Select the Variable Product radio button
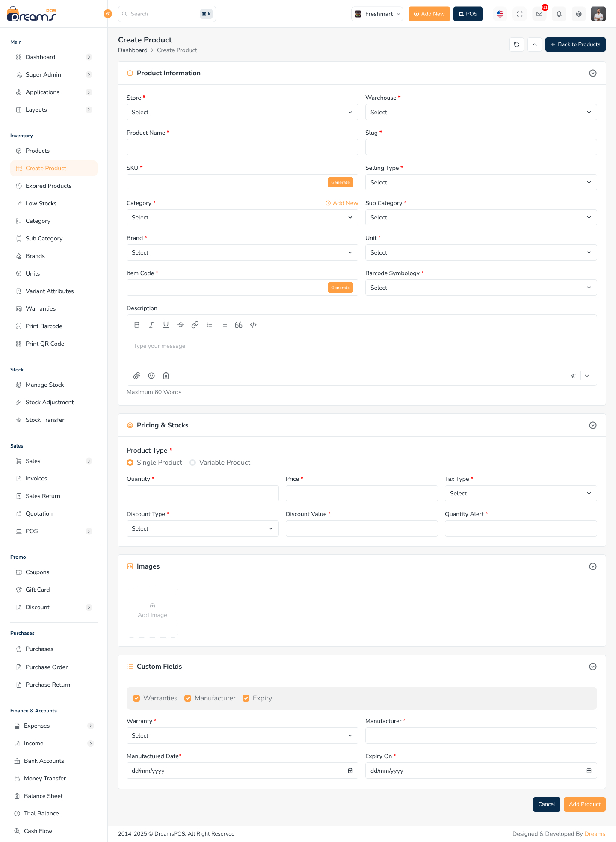The width and height of the screenshot is (616, 842). pyautogui.click(x=192, y=463)
